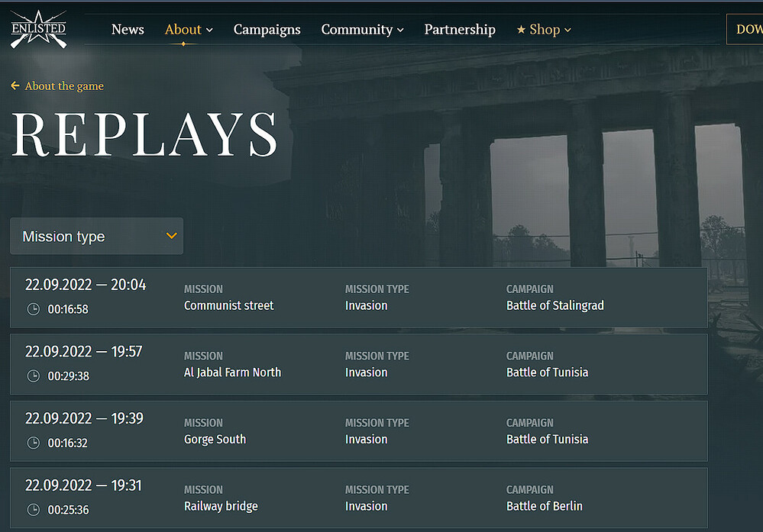763x532 pixels.
Task: Select the Communist street mission name
Action: pyautogui.click(x=228, y=305)
